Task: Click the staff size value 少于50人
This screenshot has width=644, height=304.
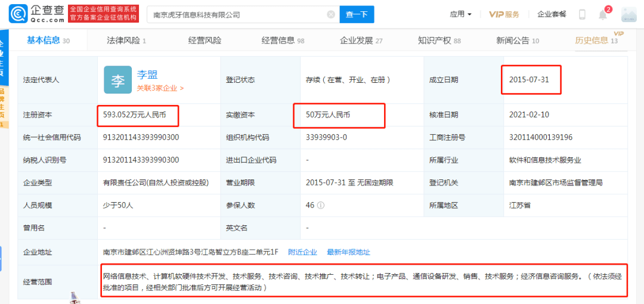Action: [118, 204]
